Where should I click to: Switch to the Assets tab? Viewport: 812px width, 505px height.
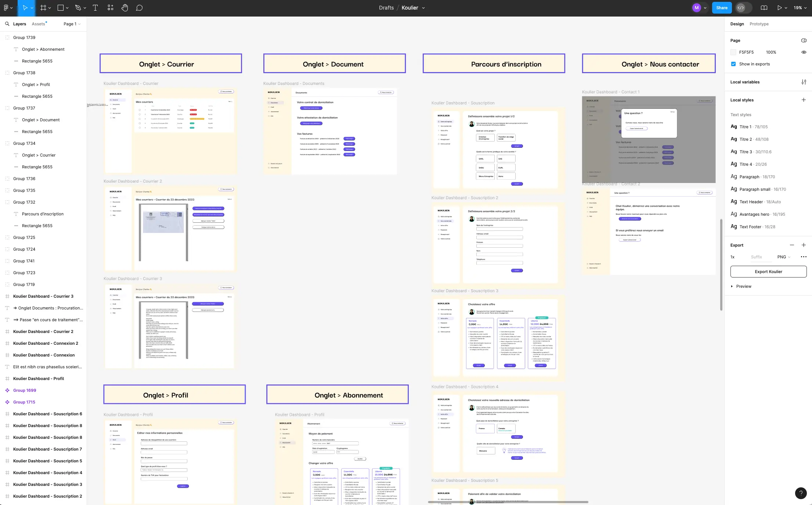click(x=39, y=24)
